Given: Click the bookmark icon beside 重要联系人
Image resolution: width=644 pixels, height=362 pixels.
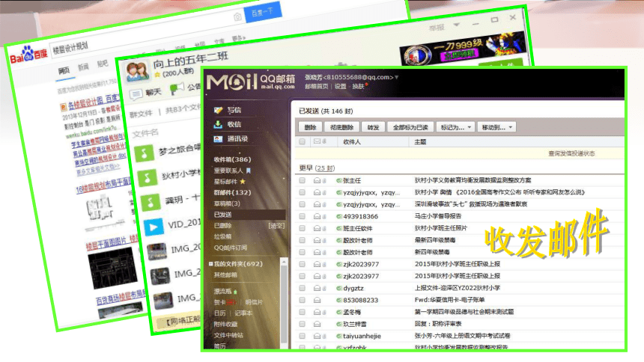Looking at the screenshot, I should coord(249,171).
